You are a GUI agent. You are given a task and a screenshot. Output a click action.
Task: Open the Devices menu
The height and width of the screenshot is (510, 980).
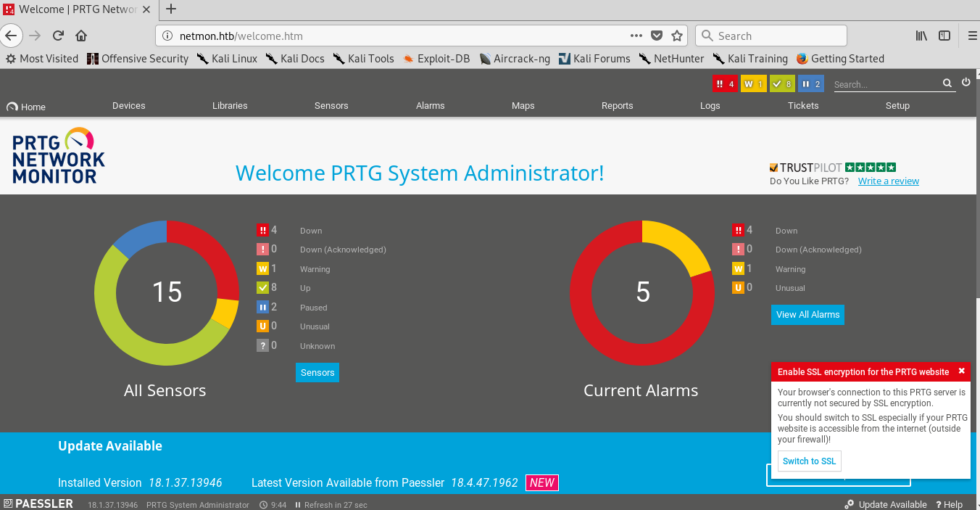point(128,106)
